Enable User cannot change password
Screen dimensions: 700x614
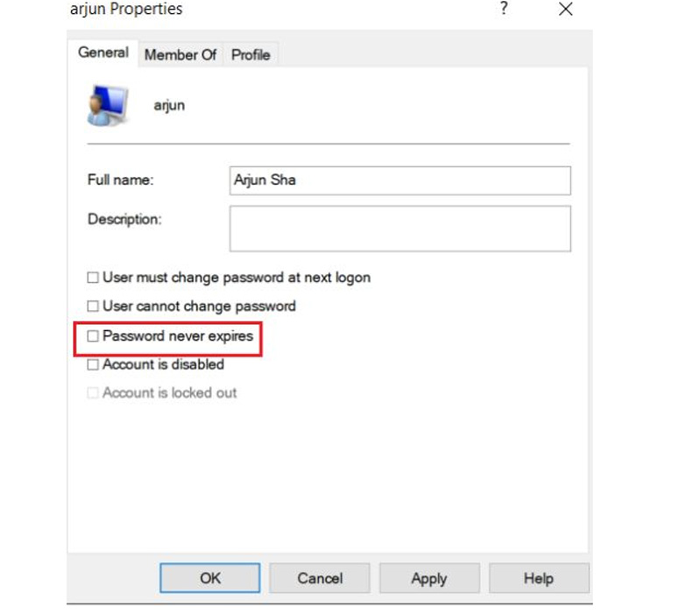tap(93, 306)
